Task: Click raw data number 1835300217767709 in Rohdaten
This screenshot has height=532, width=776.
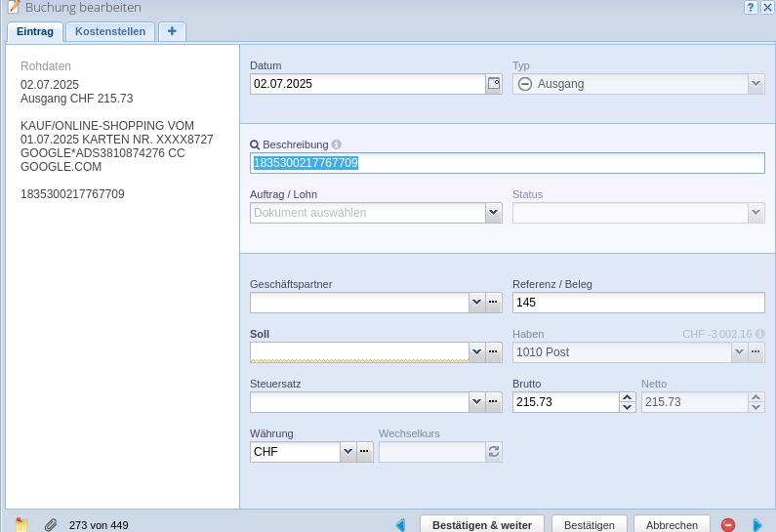Action: coord(72,194)
